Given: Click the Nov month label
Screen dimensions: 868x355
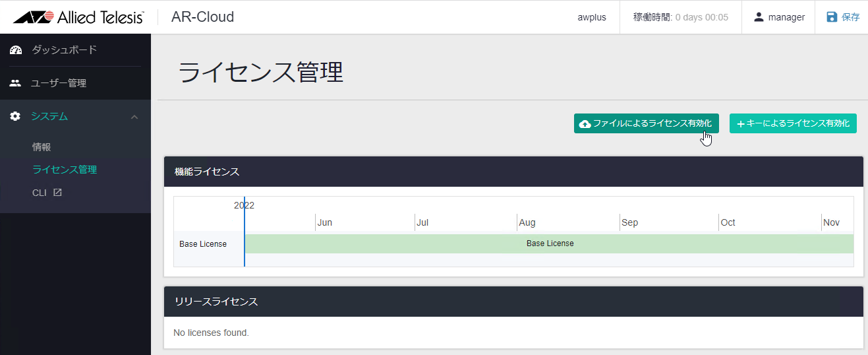Looking at the screenshot, I should (831, 222).
